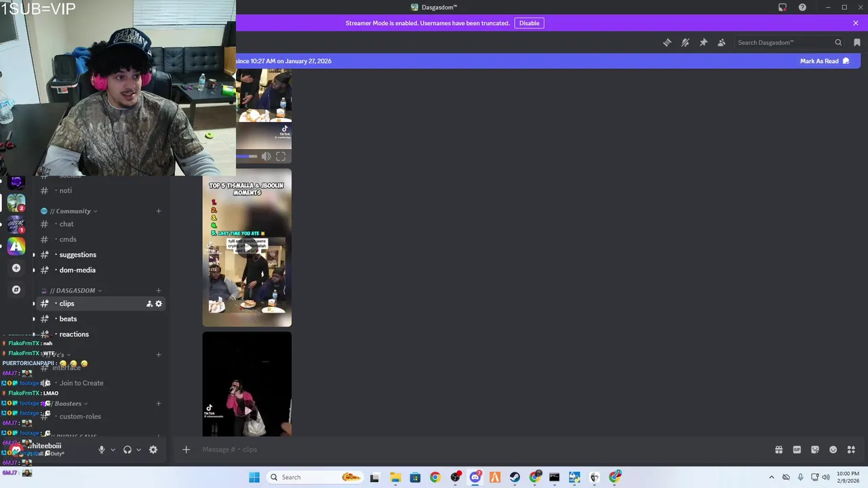This screenshot has width=868, height=488.
Task: Show pinned messages with pin icon
Action: pos(703,43)
